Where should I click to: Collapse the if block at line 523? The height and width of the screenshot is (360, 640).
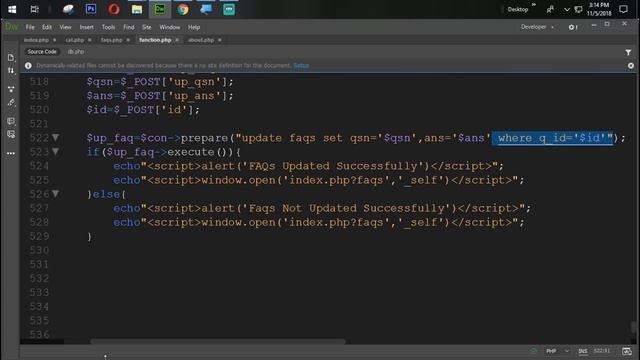(56, 152)
